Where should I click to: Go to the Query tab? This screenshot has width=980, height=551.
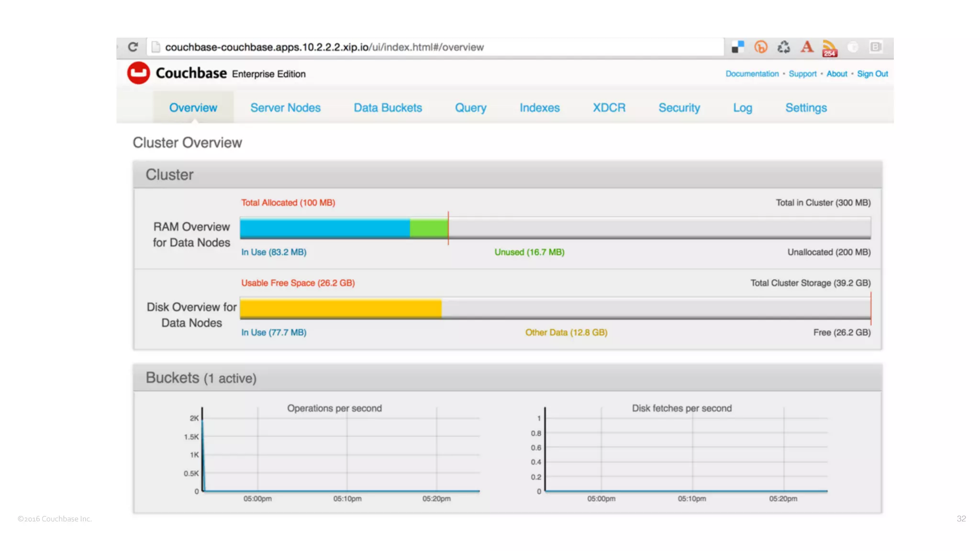click(470, 108)
